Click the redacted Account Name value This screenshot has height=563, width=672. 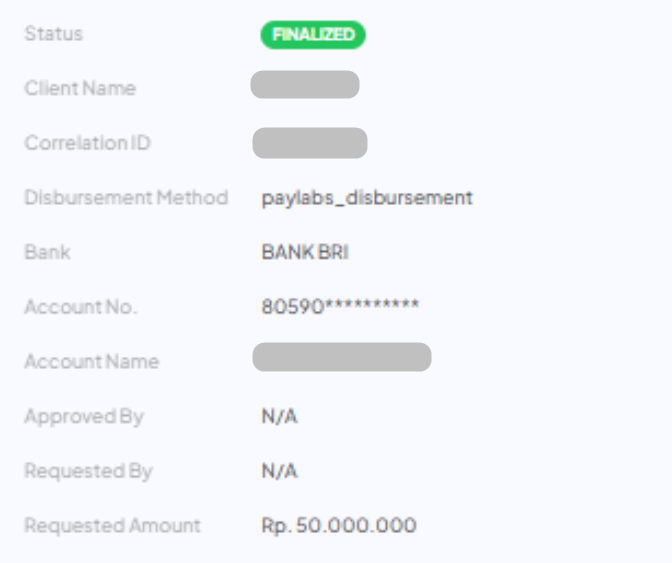coord(342,357)
